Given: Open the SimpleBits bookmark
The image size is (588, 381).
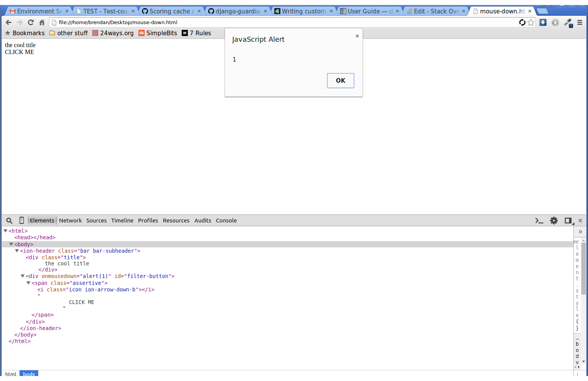Looking at the screenshot, I should 158,33.
